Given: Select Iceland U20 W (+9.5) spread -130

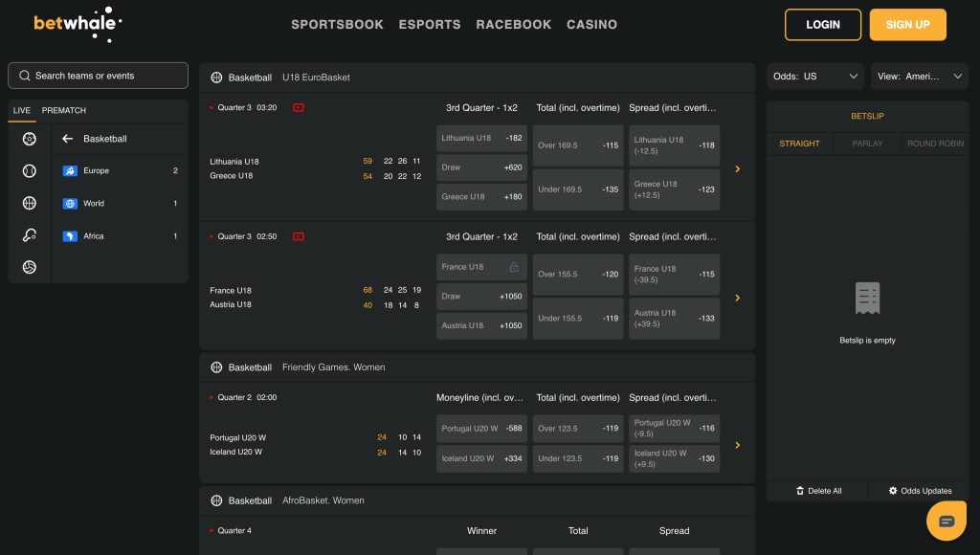Looking at the screenshot, I should (x=674, y=458).
